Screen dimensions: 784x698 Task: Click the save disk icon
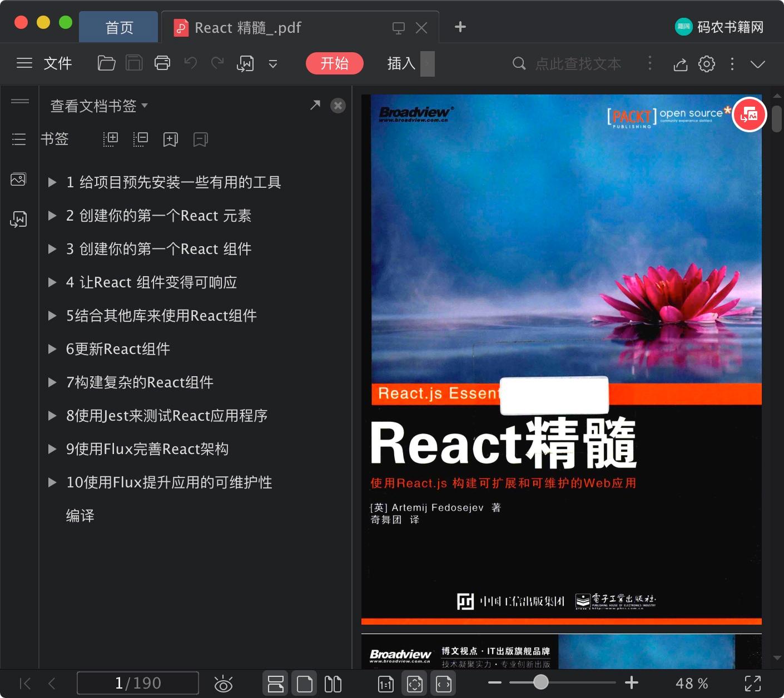coord(134,63)
